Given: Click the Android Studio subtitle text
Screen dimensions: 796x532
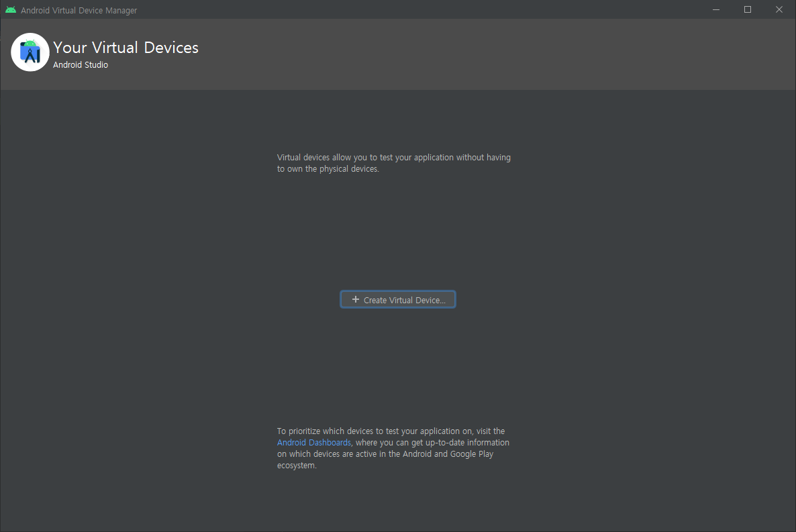Looking at the screenshot, I should (x=81, y=65).
